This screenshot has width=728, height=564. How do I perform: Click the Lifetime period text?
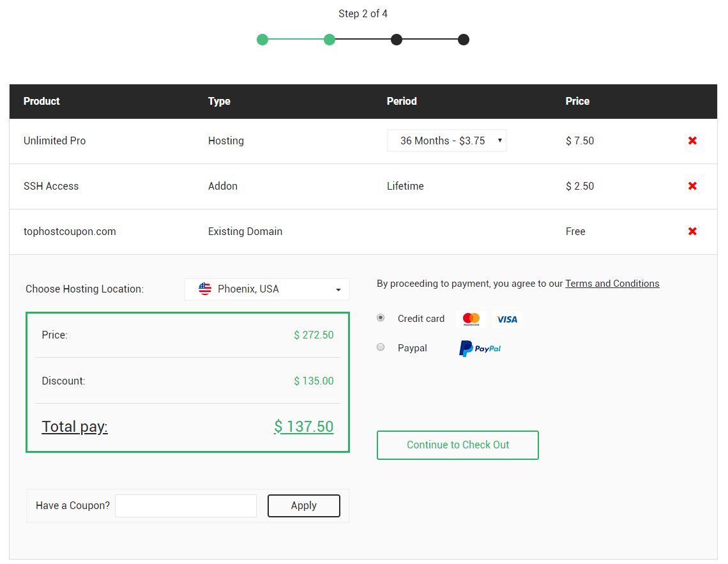[x=406, y=186]
